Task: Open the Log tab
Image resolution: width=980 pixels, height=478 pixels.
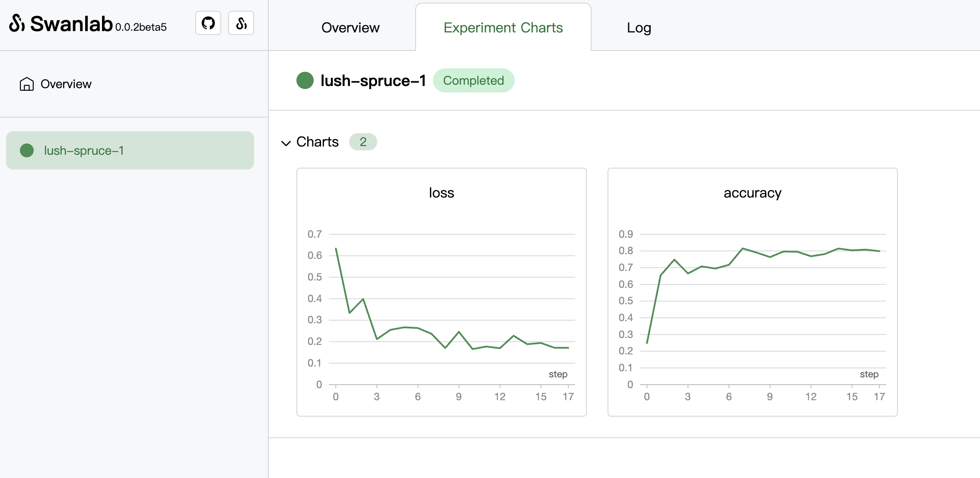Action: click(639, 28)
